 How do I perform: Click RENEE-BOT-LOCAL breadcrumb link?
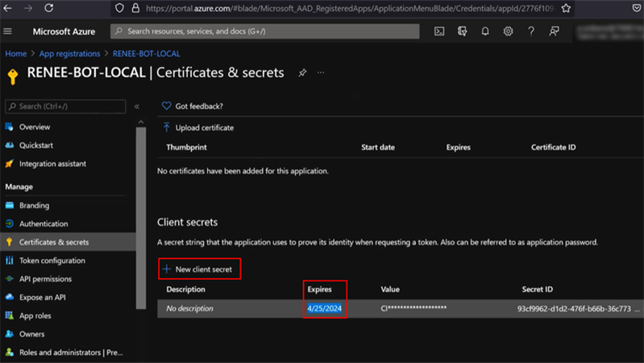pos(146,54)
